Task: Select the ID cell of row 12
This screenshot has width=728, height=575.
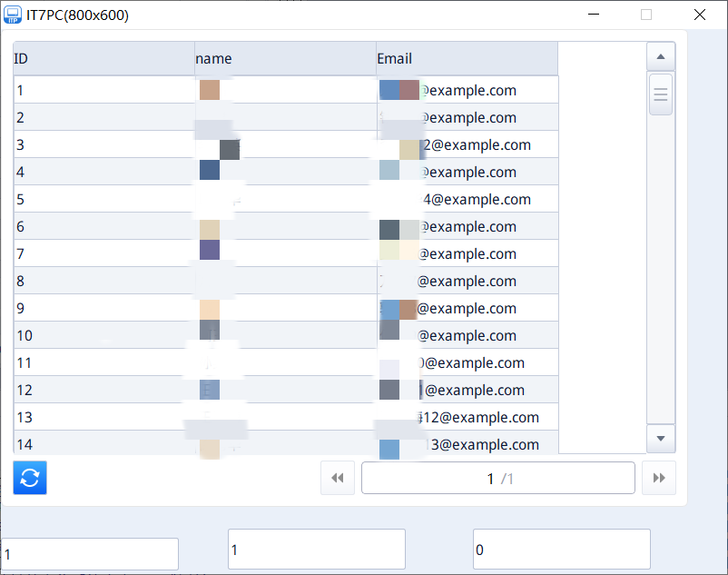Action: point(104,390)
